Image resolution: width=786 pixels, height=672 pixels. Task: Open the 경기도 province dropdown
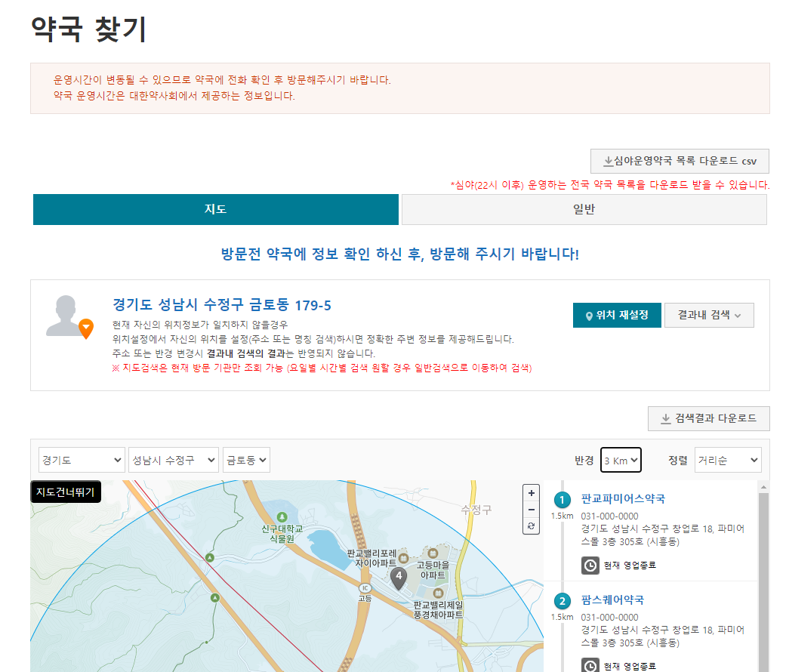(x=82, y=460)
